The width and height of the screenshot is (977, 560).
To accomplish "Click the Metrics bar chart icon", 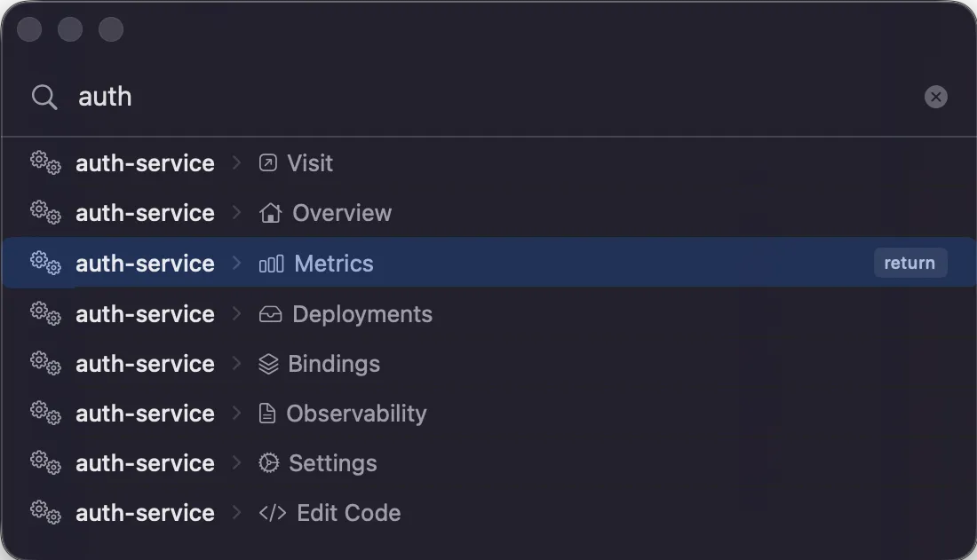I will tap(270, 263).
